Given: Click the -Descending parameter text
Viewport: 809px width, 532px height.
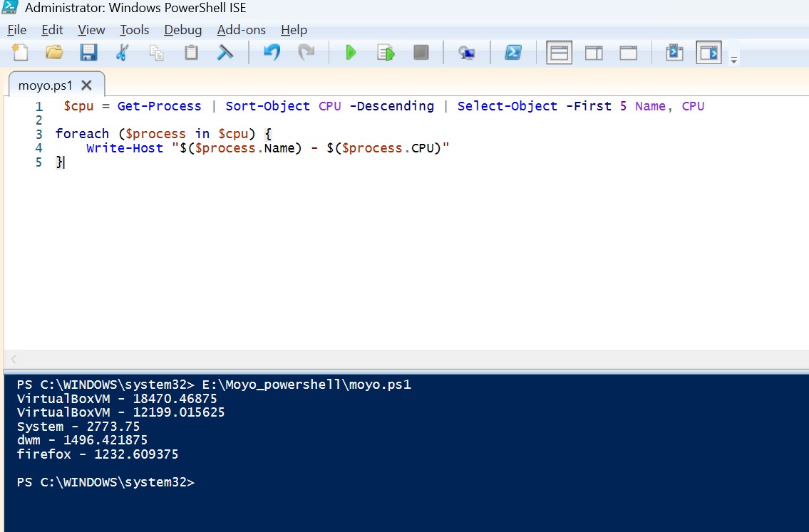Looking at the screenshot, I should [x=391, y=106].
